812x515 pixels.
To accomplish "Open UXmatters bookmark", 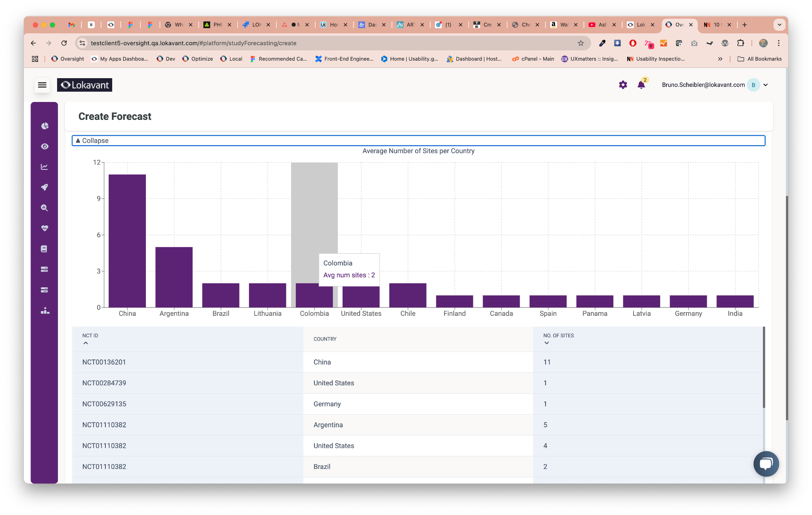I will point(590,59).
